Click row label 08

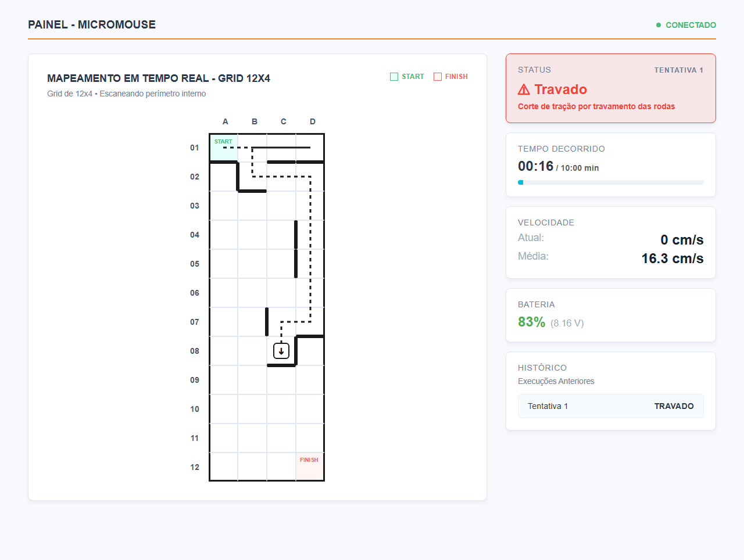click(195, 351)
